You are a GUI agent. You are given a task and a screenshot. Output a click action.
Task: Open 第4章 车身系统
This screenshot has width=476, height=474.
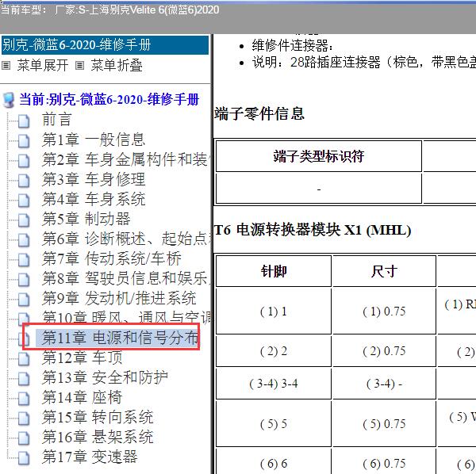point(94,199)
